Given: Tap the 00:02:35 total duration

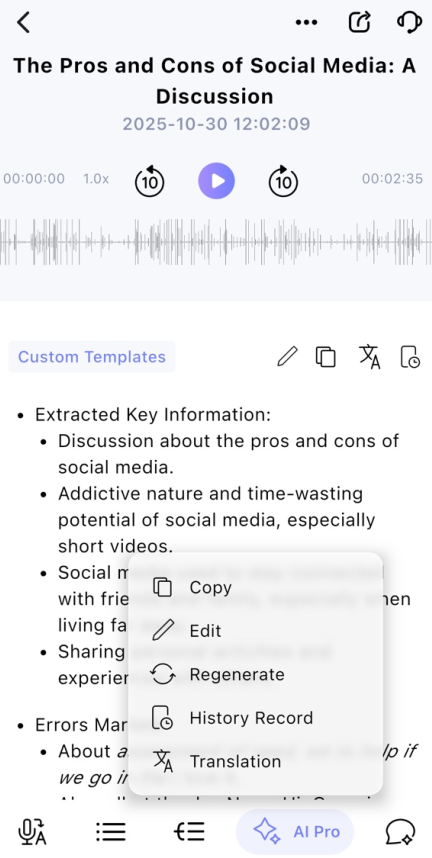Looking at the screenshot, I should click(392, 179).
